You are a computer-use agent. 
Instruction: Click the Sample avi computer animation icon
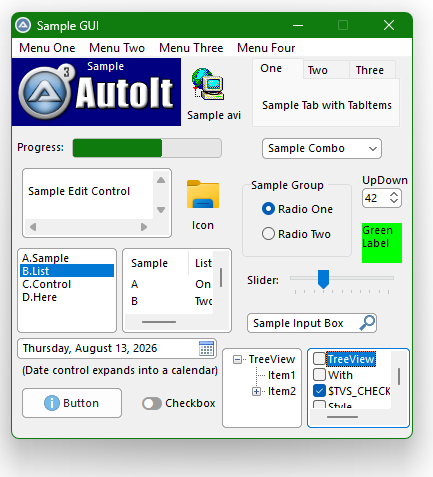[x=208, y=84]
